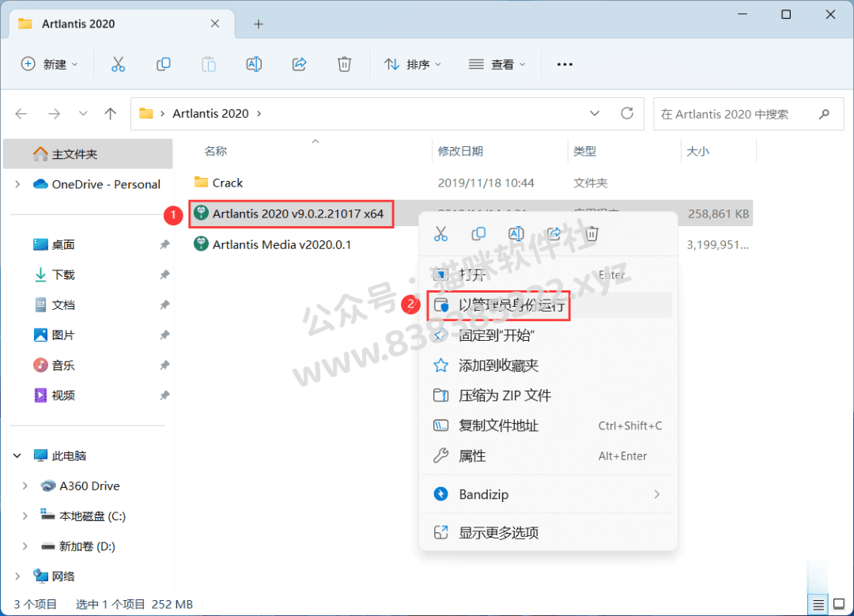
Task: Unpin 视频 from quick access
Action: [x=164, y=395]
